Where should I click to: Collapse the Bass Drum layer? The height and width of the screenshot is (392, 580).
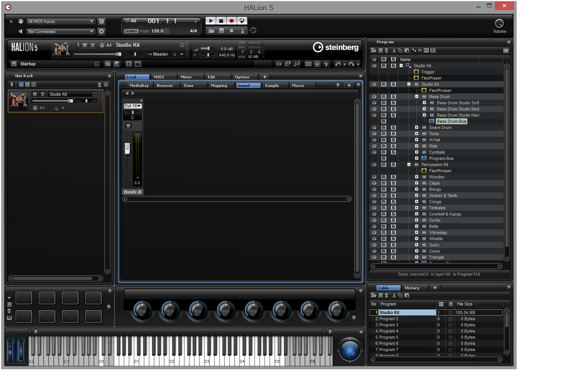tap(416, 97)
